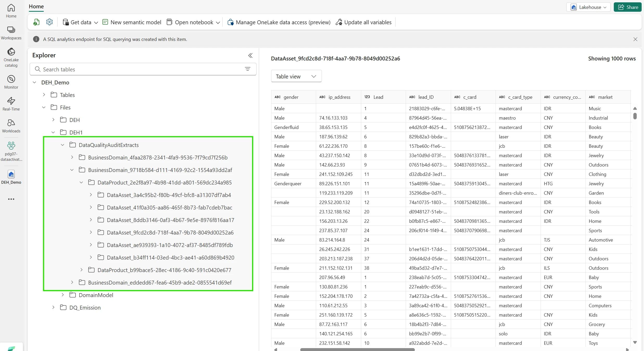Open the Get data menu
644x351 pixels.
coord(80,22)
